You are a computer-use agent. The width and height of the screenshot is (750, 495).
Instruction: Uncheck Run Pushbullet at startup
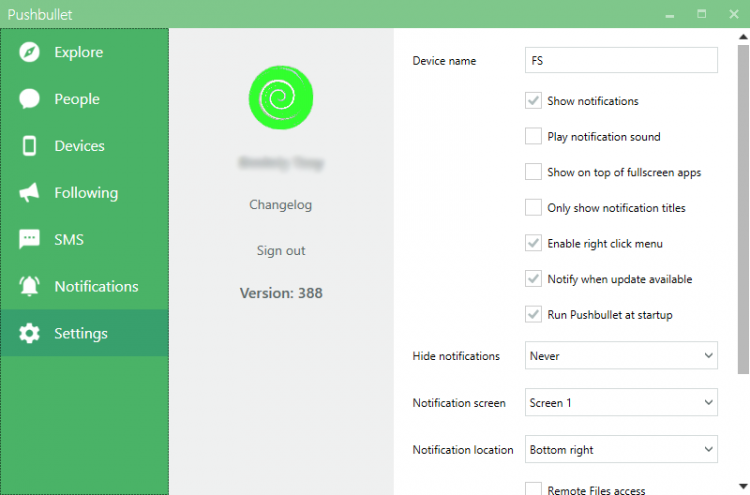[533, 315]
